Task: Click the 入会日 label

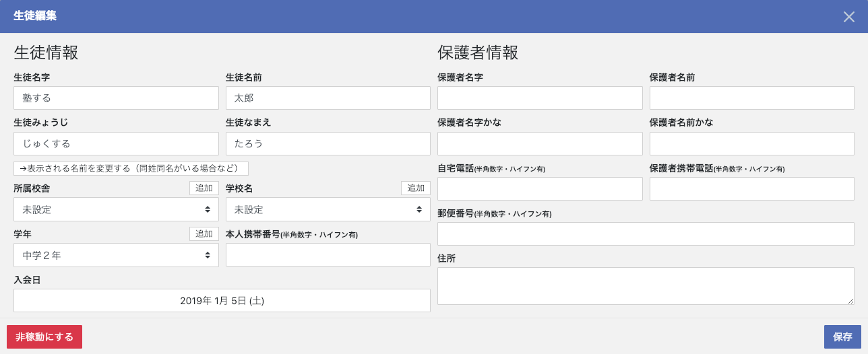Action: tap(28, 280)
